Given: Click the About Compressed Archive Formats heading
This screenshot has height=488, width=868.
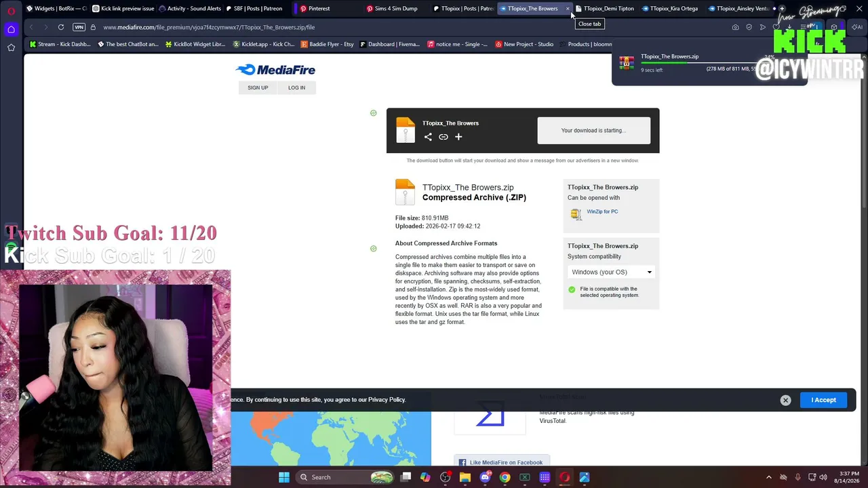Looking at the screenshot, I should pyautogui.click(x=446, y=243).
